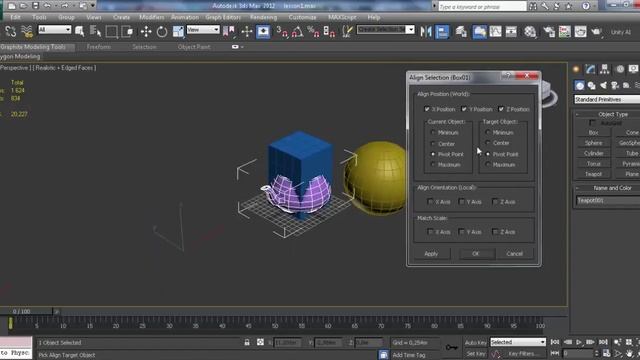Click the Teapot primitive button

[x=593, y=174]
